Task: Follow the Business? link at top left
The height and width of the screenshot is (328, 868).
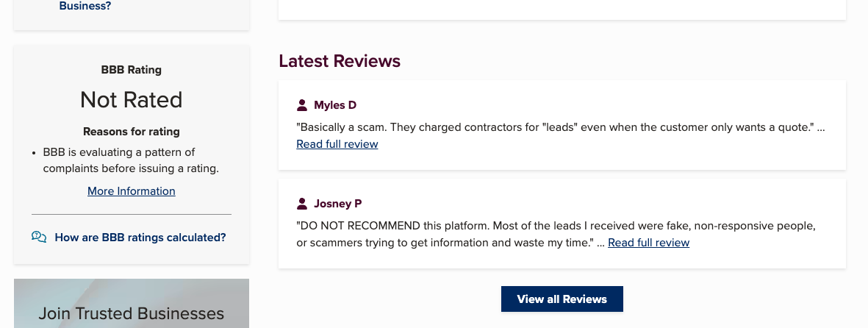Action: [x=85, y=6]
